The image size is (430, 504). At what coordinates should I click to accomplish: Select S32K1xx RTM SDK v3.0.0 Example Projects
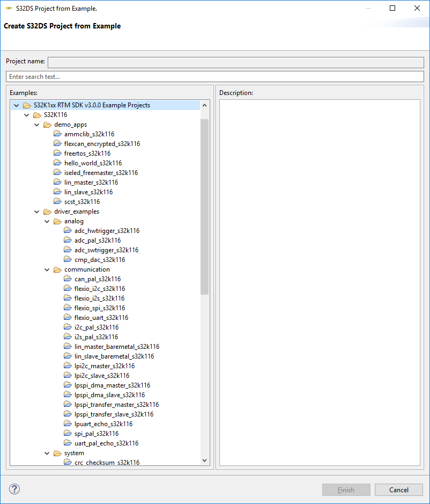pyautogui.click(x=92, y=105)
